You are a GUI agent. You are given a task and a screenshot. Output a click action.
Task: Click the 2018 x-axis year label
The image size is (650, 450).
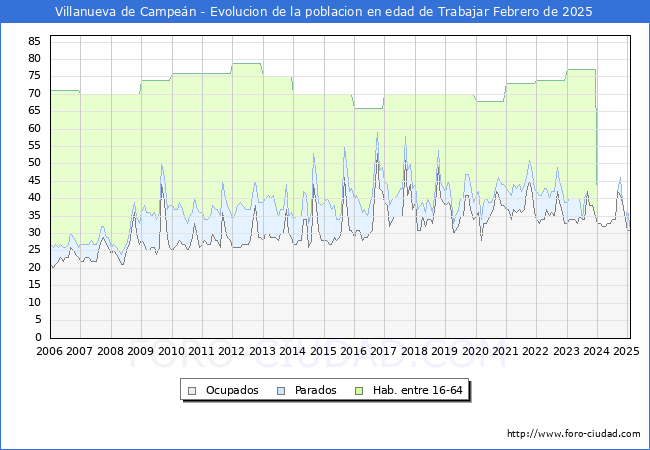pyautogui.click(x=415, y=351)
